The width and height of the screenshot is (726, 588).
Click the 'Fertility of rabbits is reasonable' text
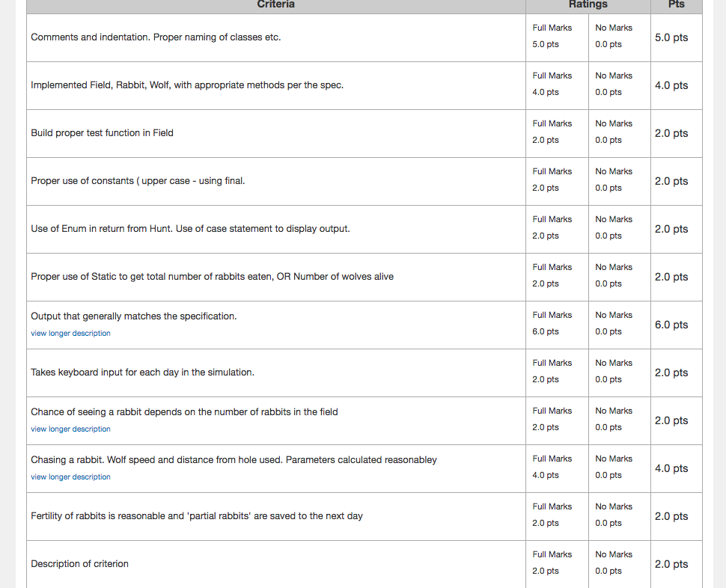tap(196, 516)
